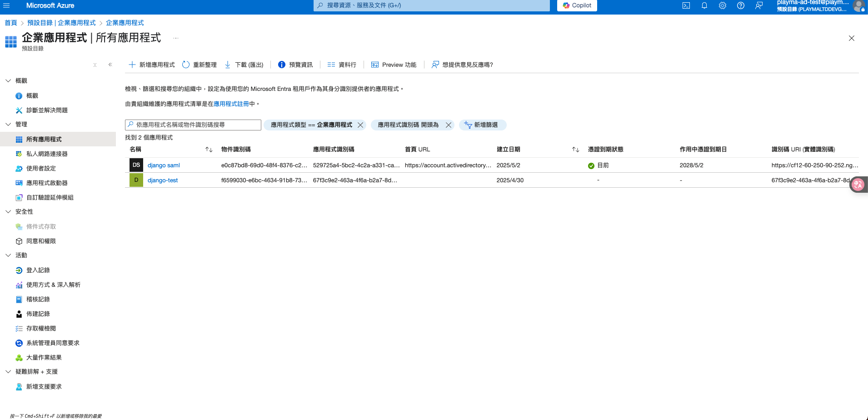Sort by 建立日期 column arrows
This screenshot has width=868, height=420.
coord(576,149)
